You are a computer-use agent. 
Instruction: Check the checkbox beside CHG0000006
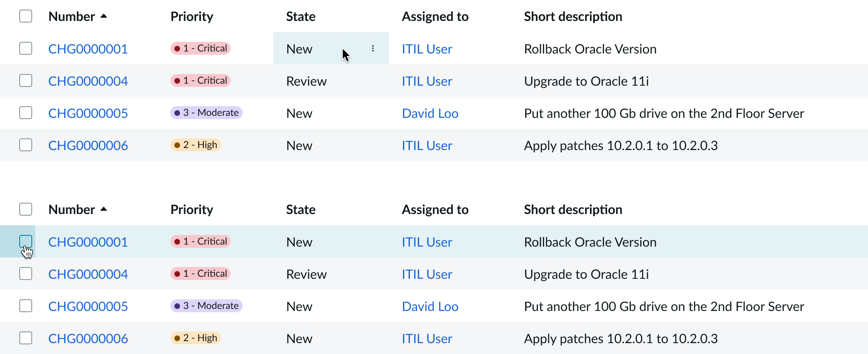(26, 145)
